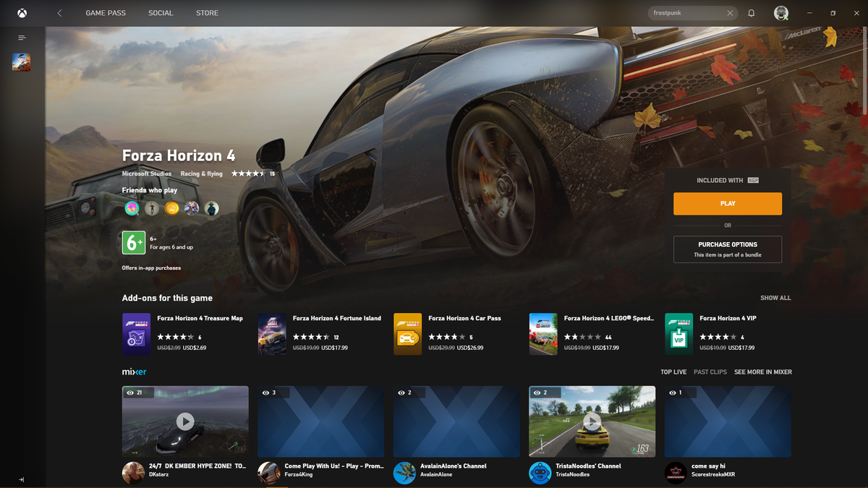Open Forza Horizon 4 sidebar shortcut
Screen dimensions: 868x488
[22, 62]
